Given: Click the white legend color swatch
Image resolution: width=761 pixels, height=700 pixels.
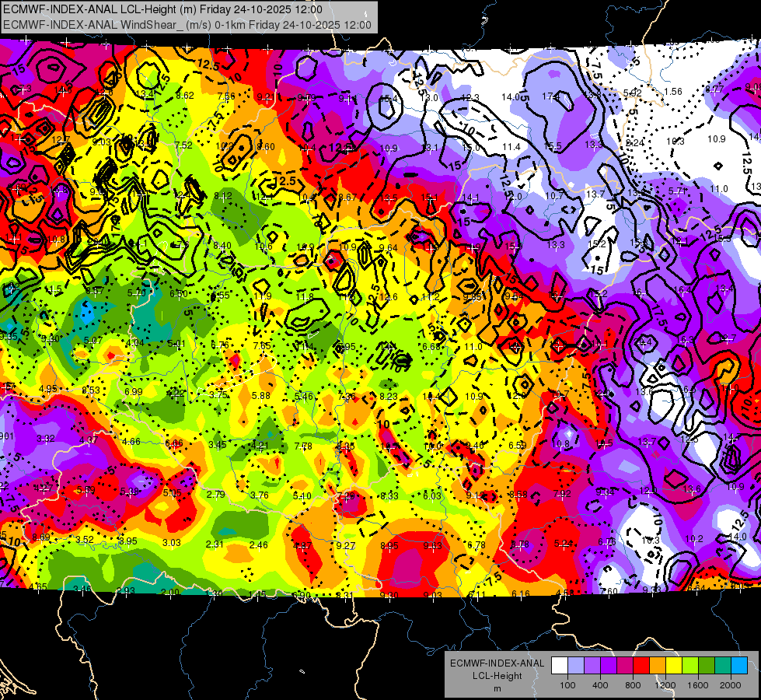Looking at the screenshot, I should coord(560,666).
